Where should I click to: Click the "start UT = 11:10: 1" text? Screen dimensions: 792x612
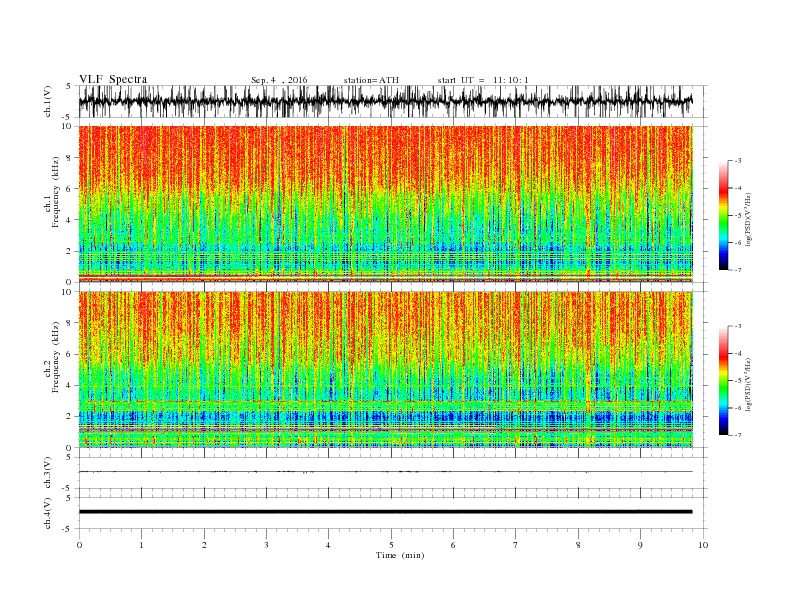[483, 80]
